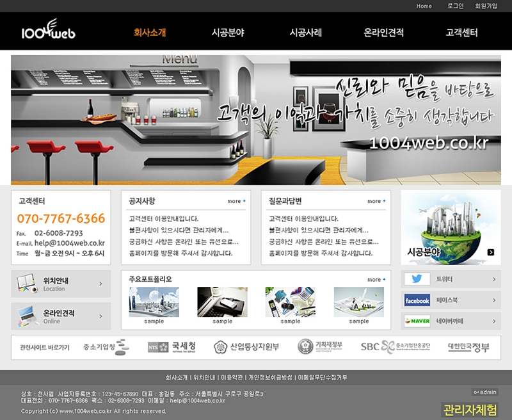Click the 국세청 logo
Screen dimensions: 512x420
[x=172, y=347]
